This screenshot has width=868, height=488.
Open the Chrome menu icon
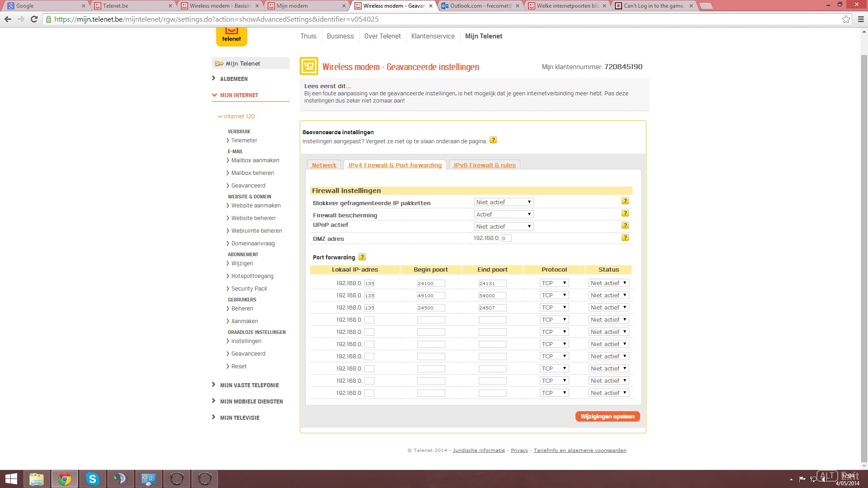[x=861, y=19]
